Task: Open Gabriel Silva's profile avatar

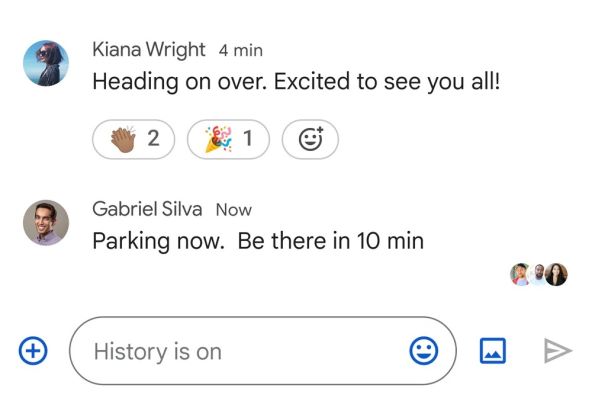Action: (x=46, y=223)
